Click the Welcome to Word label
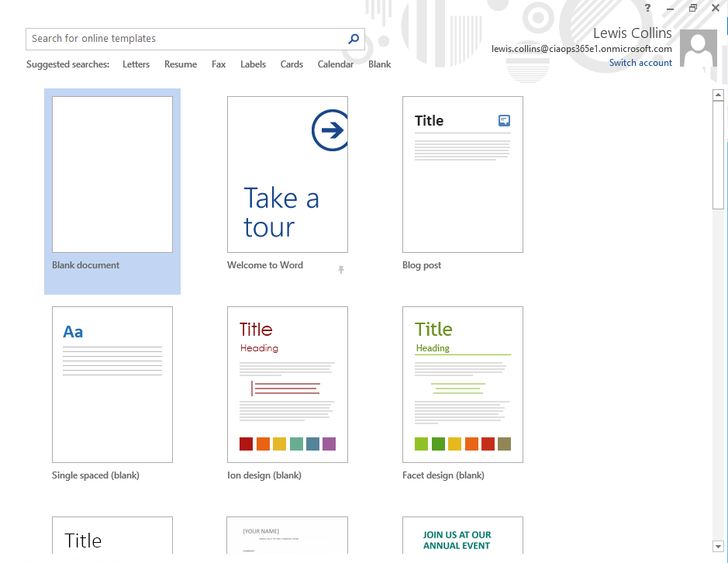The image size is (728, 563). click(265, 265)
